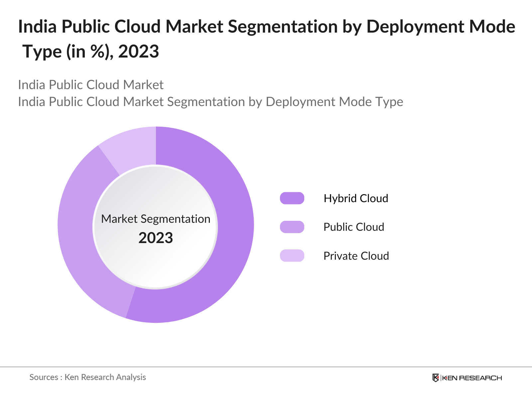The height and width of the screenshot is (399, 532).
Task: Select the Hybrid Cloud legend label
Action: 356,198
